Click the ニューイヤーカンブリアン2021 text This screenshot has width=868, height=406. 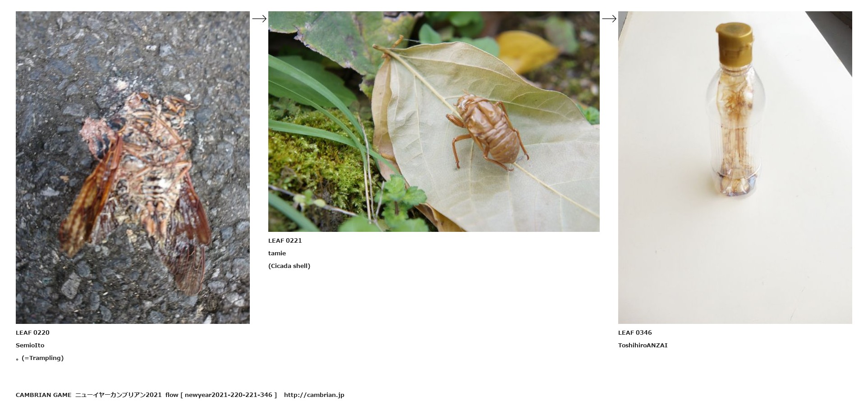(118, 395)
